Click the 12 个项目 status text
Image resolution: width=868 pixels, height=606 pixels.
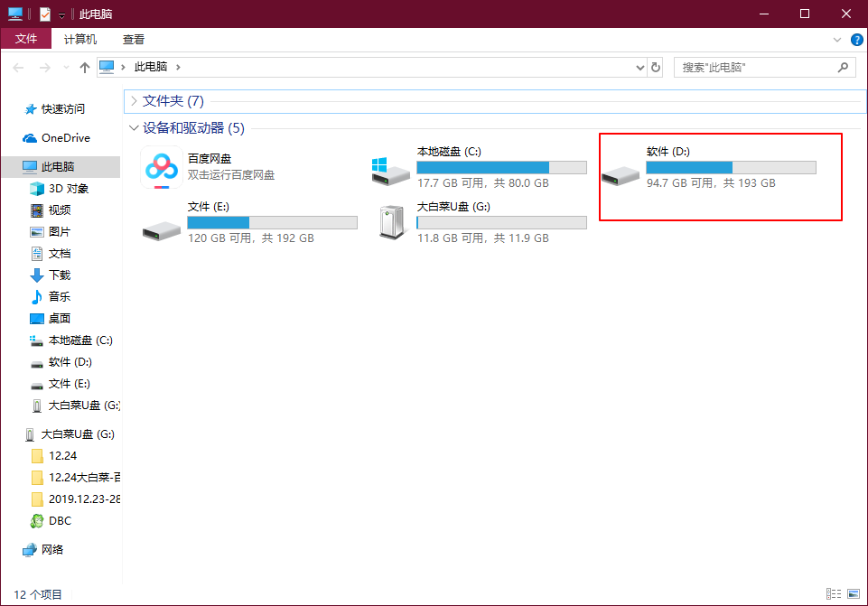(38, 594)
